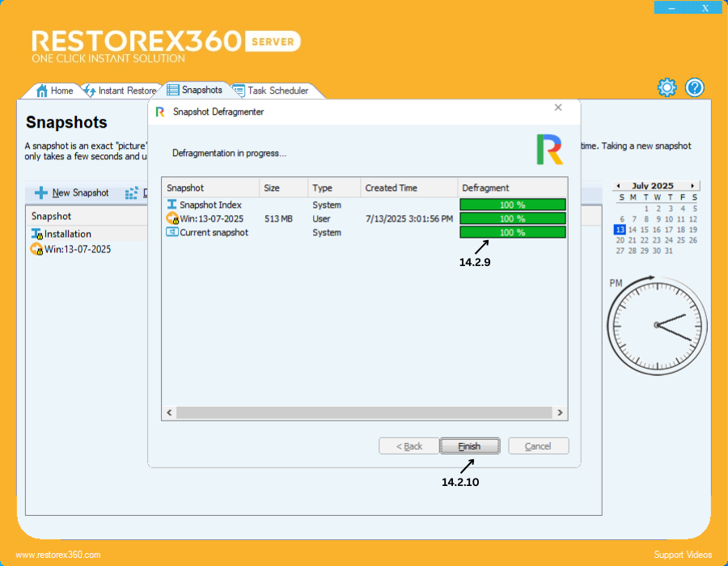Open the settings gear icon
Viewport: 728px width, 566px height.
pos(667,87)
